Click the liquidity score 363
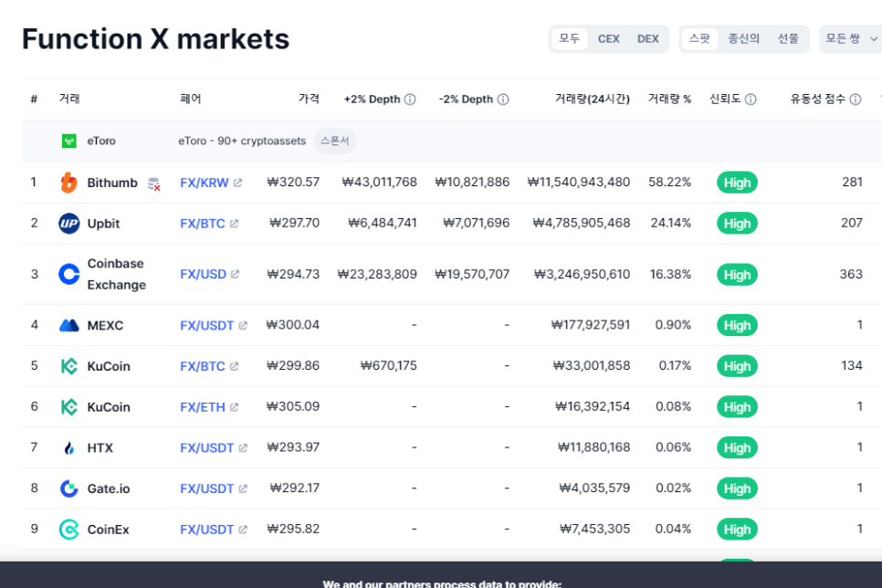The image size is (882, 588). coord(851,274)
